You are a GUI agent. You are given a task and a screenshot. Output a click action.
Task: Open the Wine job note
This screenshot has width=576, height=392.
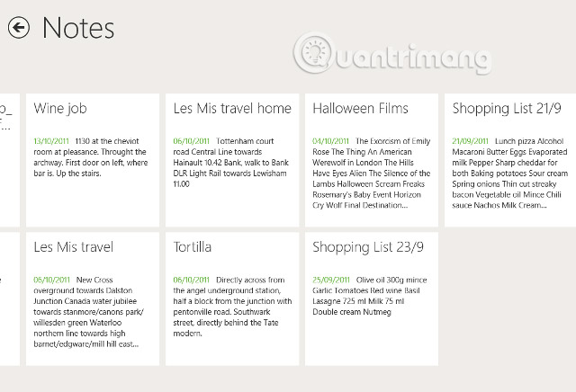[60, 109]
